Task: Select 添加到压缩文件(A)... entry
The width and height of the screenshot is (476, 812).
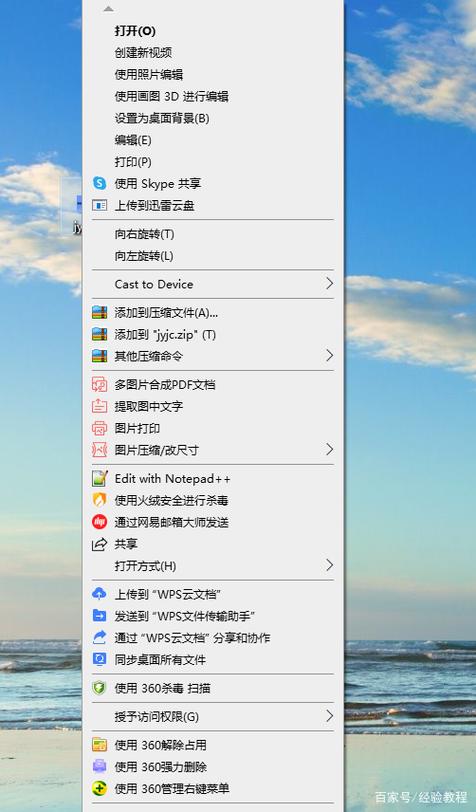Action: click(x=166, y=312)
